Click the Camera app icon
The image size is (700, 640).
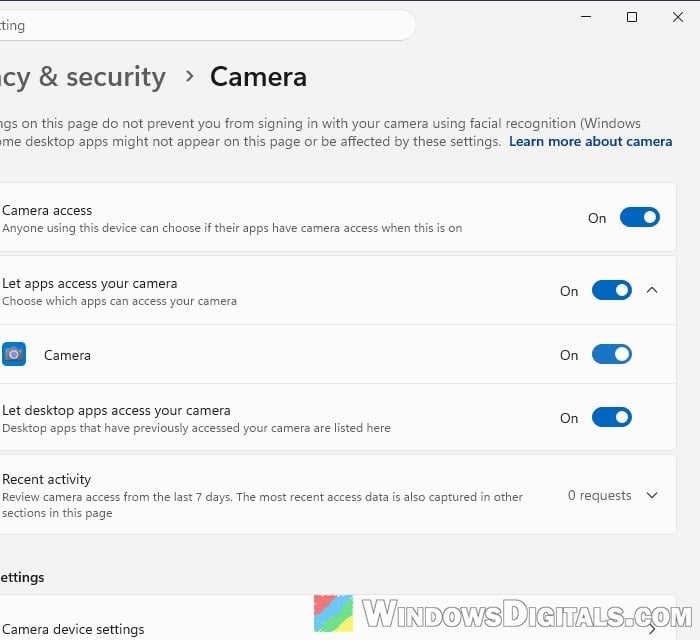pyautogui.click(x=14, y=354)
